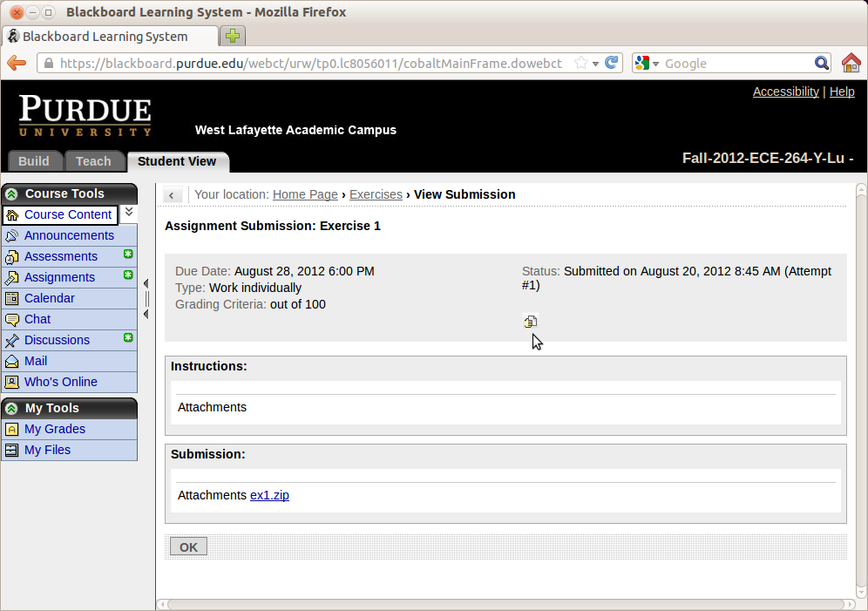868x611 pixels.
Task: Reload the page with the refresh icon
Action: pos(612,63)
